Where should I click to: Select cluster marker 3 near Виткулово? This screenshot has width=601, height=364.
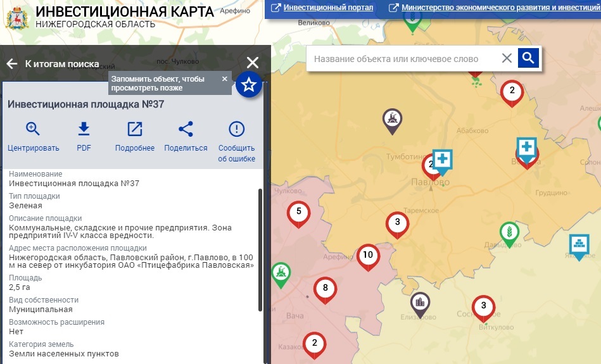click(x=483, y=308)
